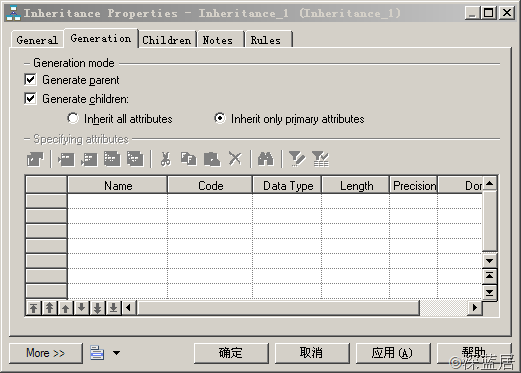
Task: Click the property sheet menu icon
Action: click(97, 353)
